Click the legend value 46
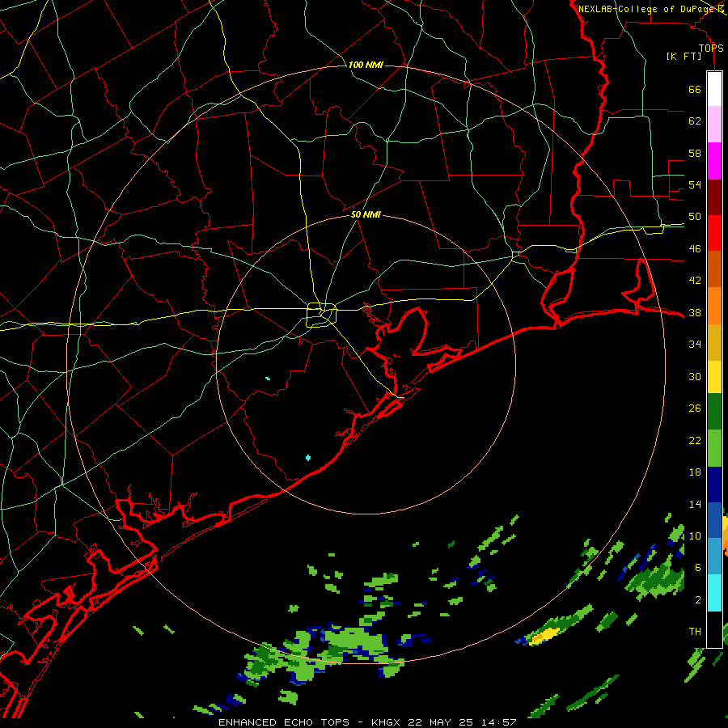Image resolution: width=728 pixels, height=728 pixels. click(695, 248)
